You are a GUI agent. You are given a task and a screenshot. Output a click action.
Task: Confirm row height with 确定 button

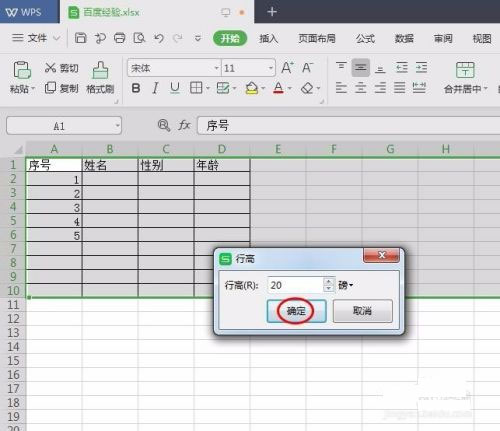(296, 311)
